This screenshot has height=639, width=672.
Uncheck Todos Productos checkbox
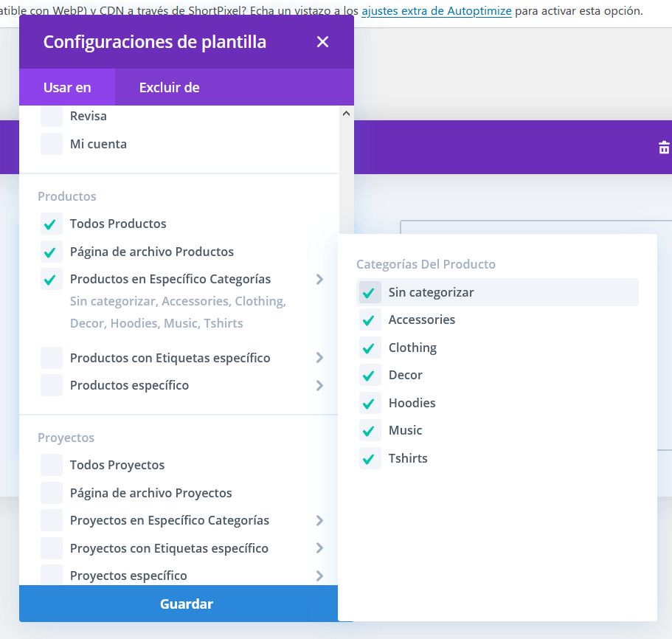tap(52, 224)
